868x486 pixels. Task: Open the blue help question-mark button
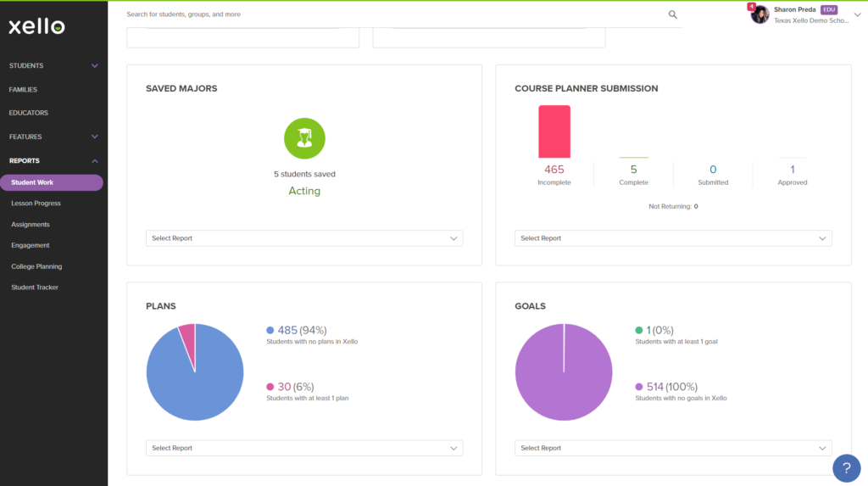(847, 468)
